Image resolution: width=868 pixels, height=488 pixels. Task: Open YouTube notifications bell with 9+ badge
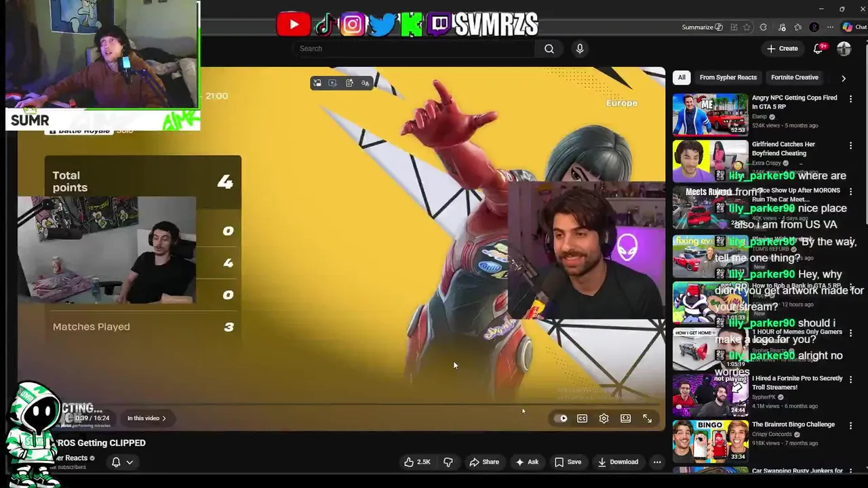818,49
